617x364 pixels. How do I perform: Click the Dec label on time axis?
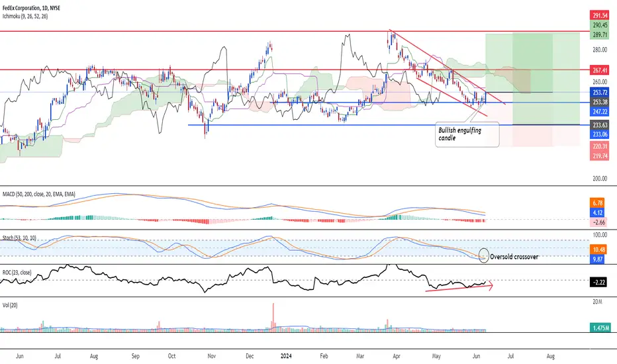click(x=250, y=356)
